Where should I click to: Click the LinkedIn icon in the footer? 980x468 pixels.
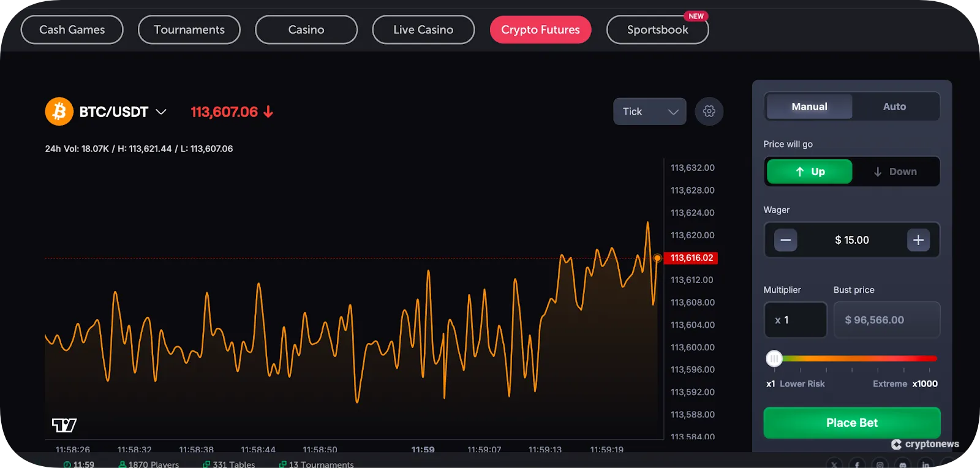(x=925, y=464)
